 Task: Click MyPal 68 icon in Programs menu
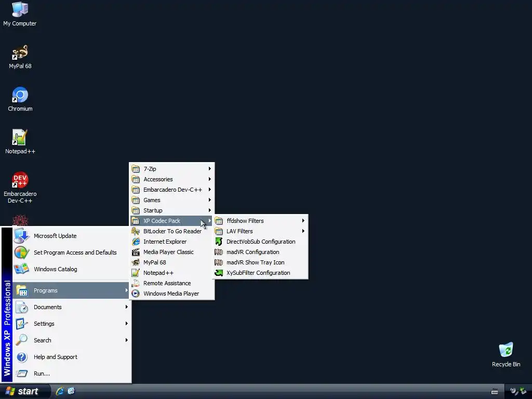(136, 262)
